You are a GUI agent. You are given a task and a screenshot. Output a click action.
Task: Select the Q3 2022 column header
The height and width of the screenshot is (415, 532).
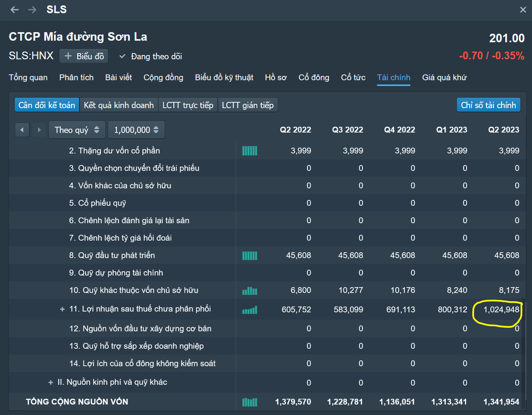tap(348, 130)
